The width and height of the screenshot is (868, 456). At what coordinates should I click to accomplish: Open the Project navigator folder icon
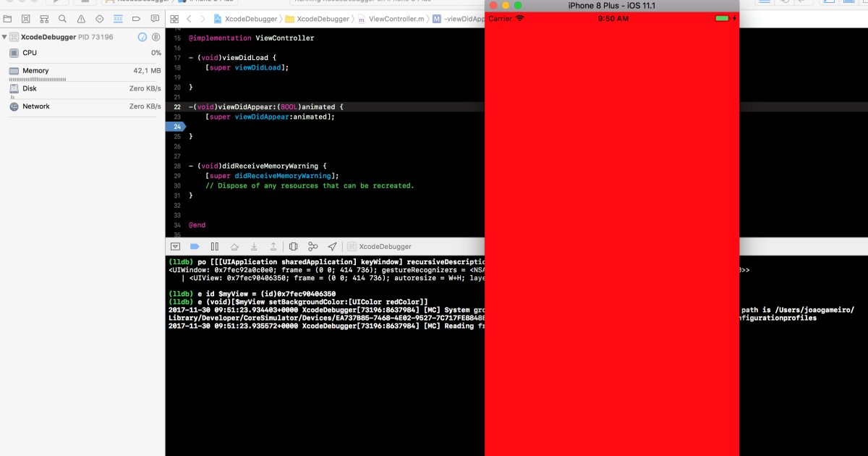(x=8, y=18)
